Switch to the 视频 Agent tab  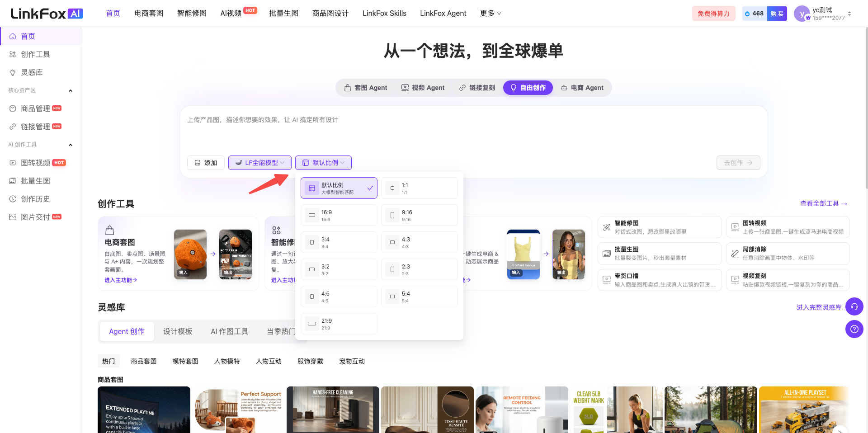click(423, 88)
